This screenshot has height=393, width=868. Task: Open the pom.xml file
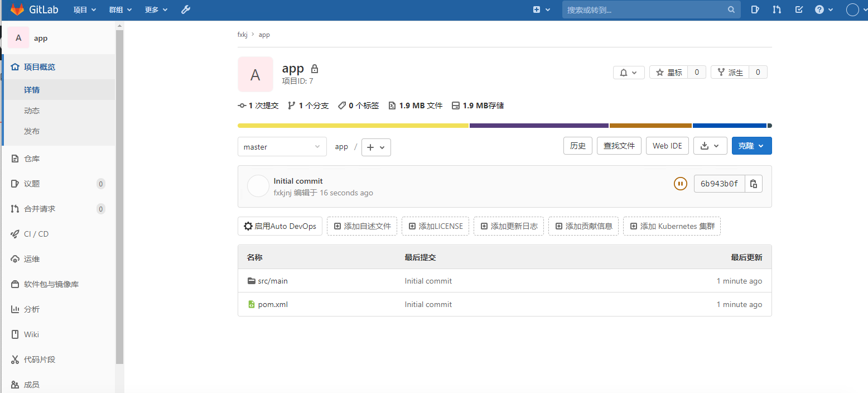(x=273, y=304)
